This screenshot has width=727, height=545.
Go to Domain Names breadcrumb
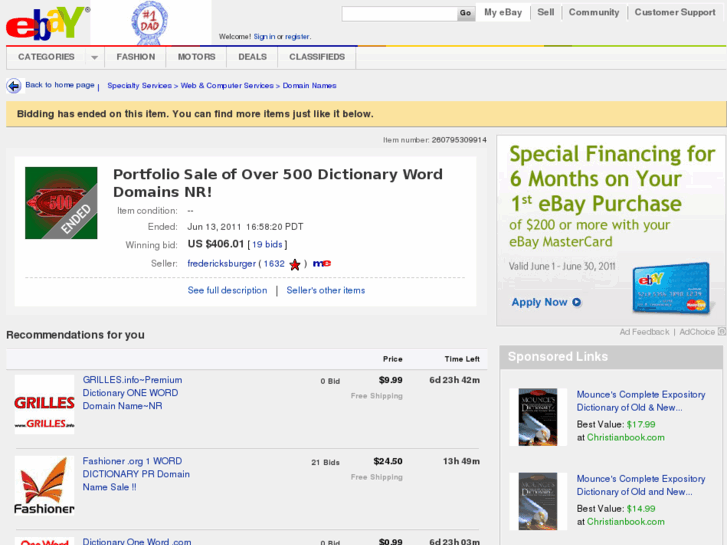(310, 86)
